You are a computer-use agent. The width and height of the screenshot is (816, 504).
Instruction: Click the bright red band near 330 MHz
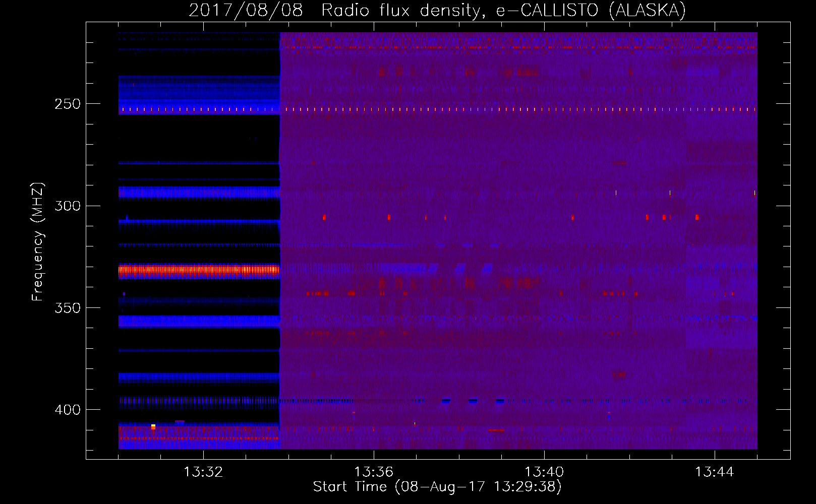coord(199,270)
